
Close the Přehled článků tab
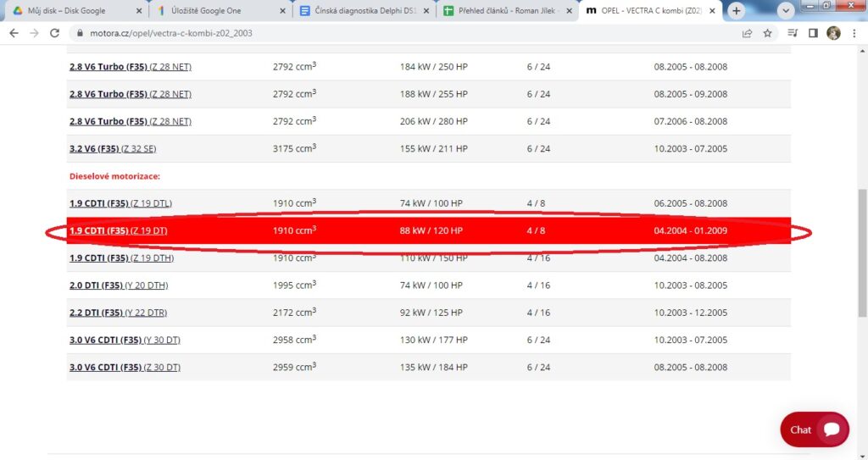click(569, 10)
